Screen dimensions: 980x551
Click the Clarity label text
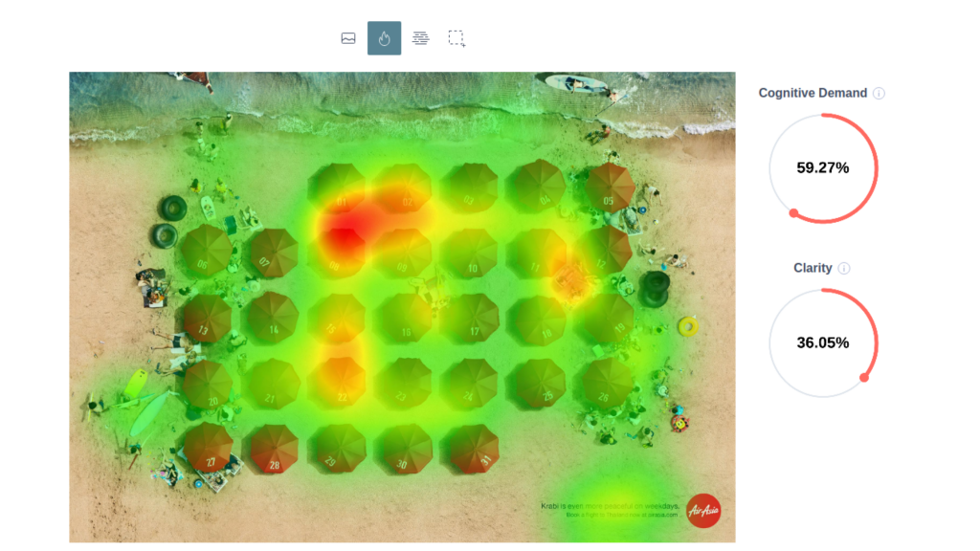[x=813, y=268]
